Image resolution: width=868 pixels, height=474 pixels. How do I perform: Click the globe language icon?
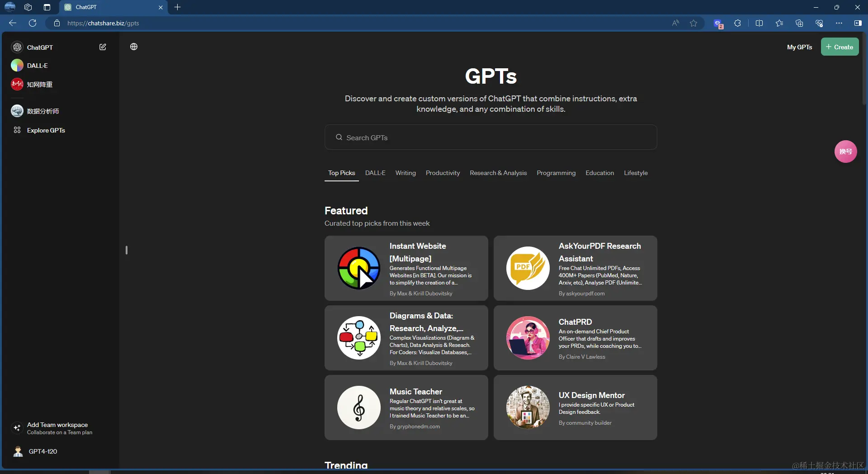pyautogui.click(x=134, y=47)
